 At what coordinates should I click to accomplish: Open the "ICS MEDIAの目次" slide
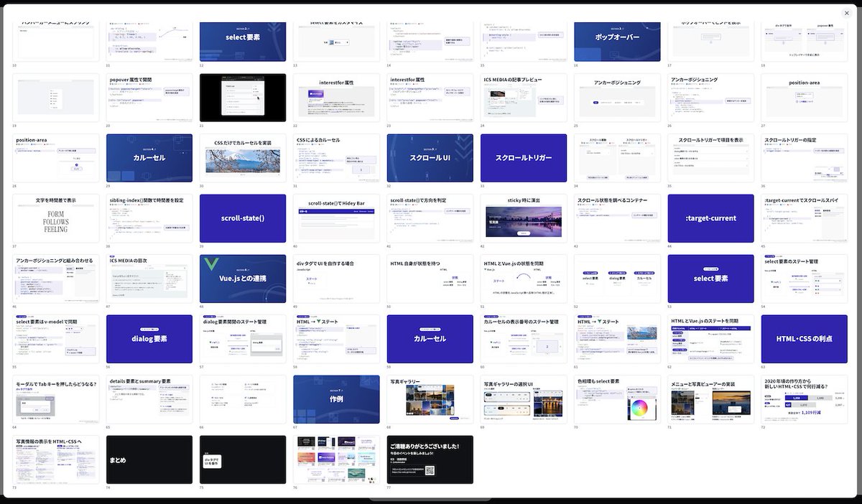[149, 279]
